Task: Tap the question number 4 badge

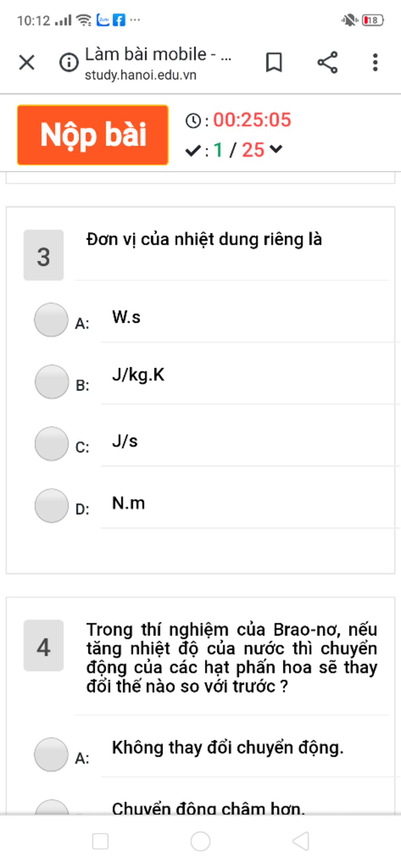Action: click(x=43, y=645)
